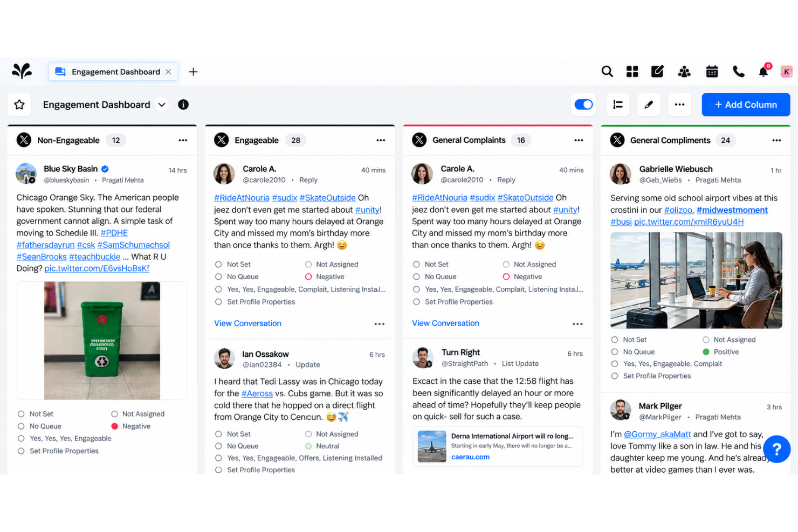Switch to the Engagement Dashboard tab
The height and width of the screenshot is (532, 798).
(113, 72)
